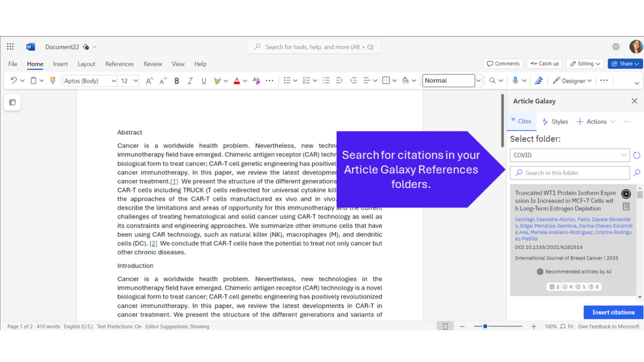Click the Office app launcher grid
The height and width of the screenshot is (362, 644).
tap(10, 47)
